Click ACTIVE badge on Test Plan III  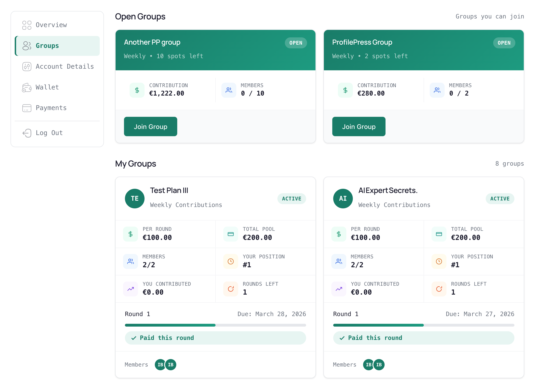click(x=292, y=199)
